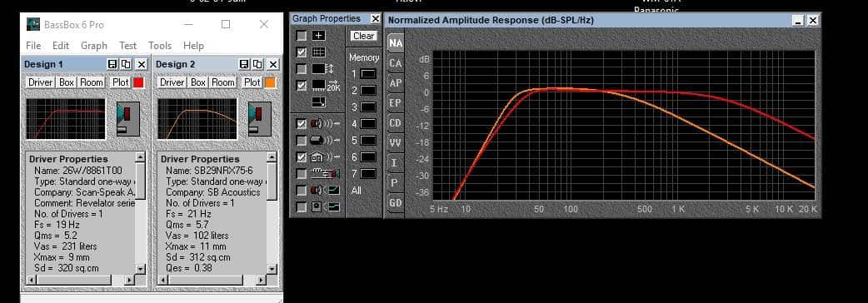This screenshot has width=868, height=303.
Task: Open the Tools menu
Action: point(159,45)
